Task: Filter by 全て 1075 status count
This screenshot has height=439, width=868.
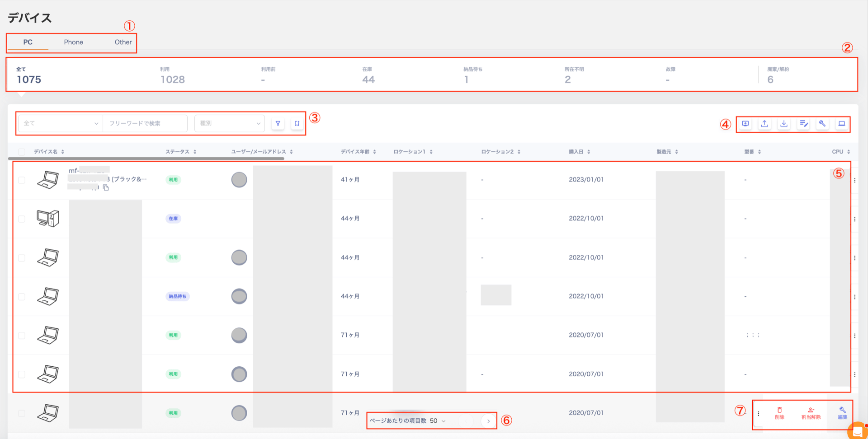Action: [28, 75]
